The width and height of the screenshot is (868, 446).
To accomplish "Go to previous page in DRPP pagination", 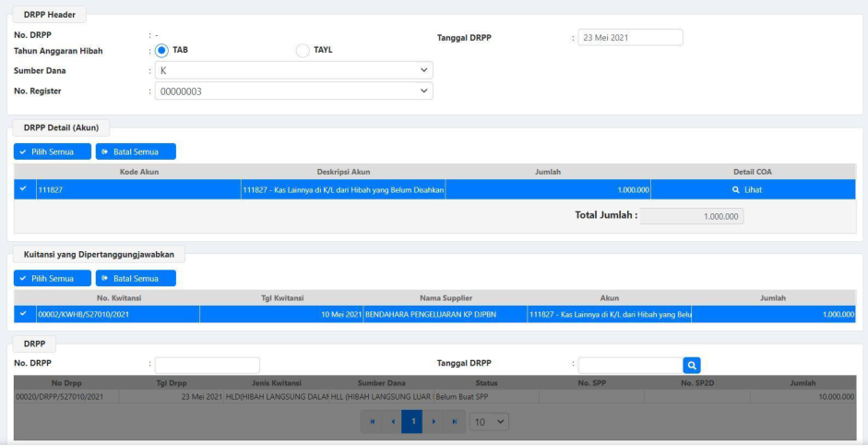I will (x=393, y=421).
